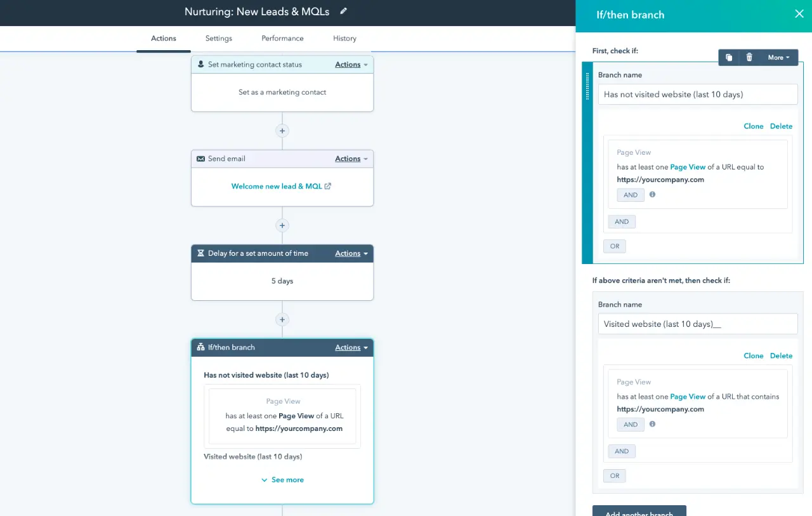Click the envelope icon on the Send email card
812x516 pixels.
coord(201,158)
